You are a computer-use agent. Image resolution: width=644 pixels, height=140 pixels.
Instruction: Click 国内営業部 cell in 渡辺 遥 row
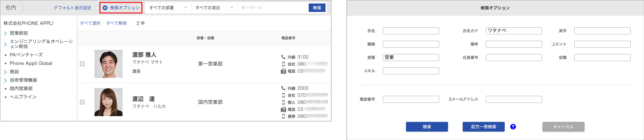210,102
